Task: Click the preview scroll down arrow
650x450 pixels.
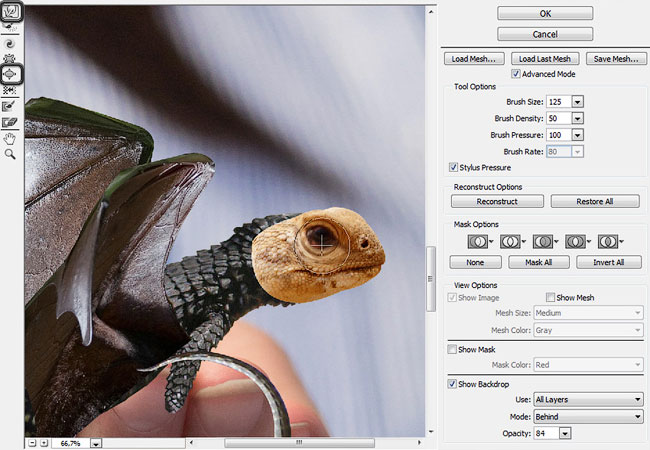Action: 431,432
